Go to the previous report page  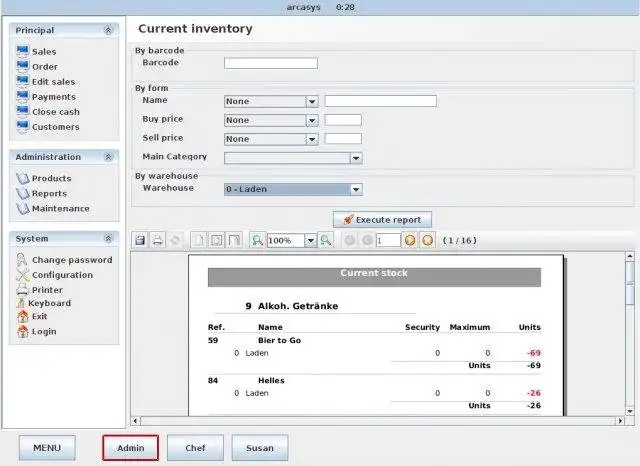click(367, 240)
